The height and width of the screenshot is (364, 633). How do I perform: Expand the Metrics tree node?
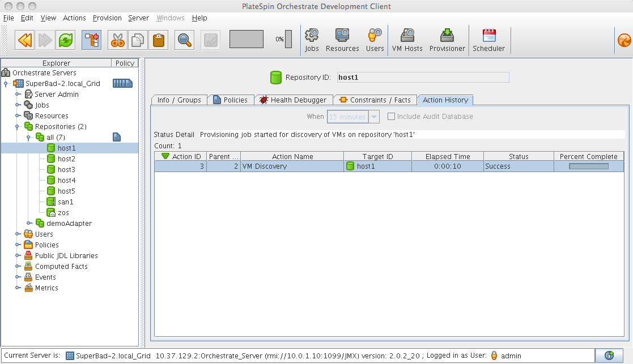tap(18, 288)
